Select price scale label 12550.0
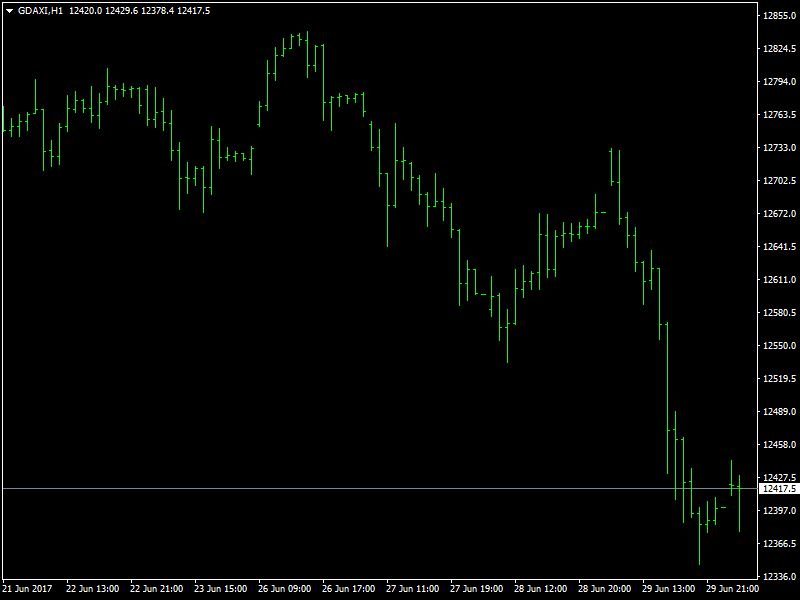 coord(779,346)
